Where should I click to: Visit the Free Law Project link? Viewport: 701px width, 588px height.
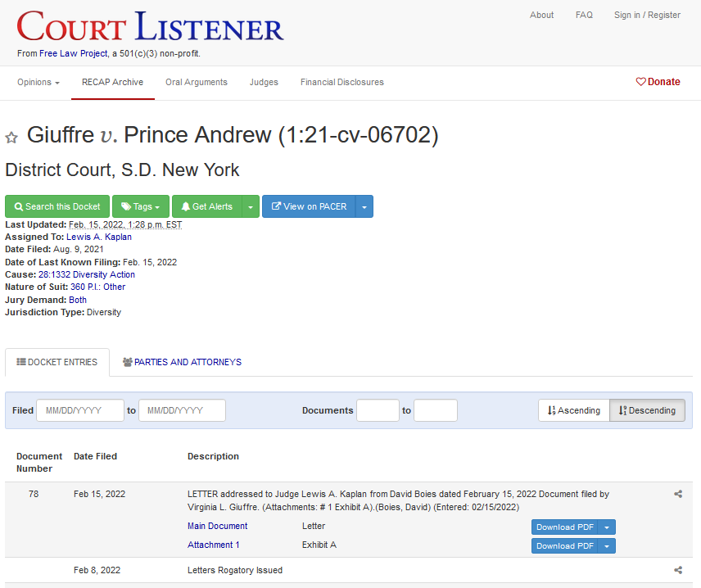[x=74, y=54]
